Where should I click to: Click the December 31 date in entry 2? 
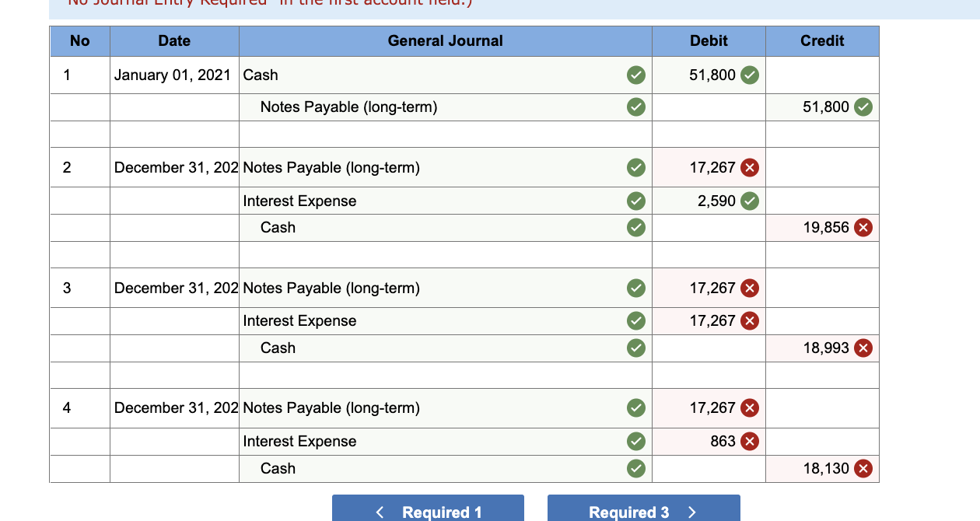[174, 168]
